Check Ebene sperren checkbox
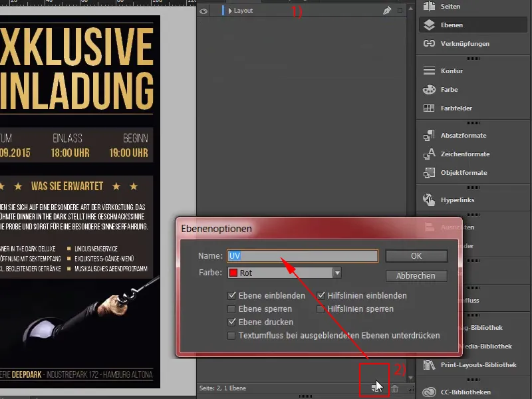Screen dimensions: 532x399 pyautogui.click(x=231, y=309)
